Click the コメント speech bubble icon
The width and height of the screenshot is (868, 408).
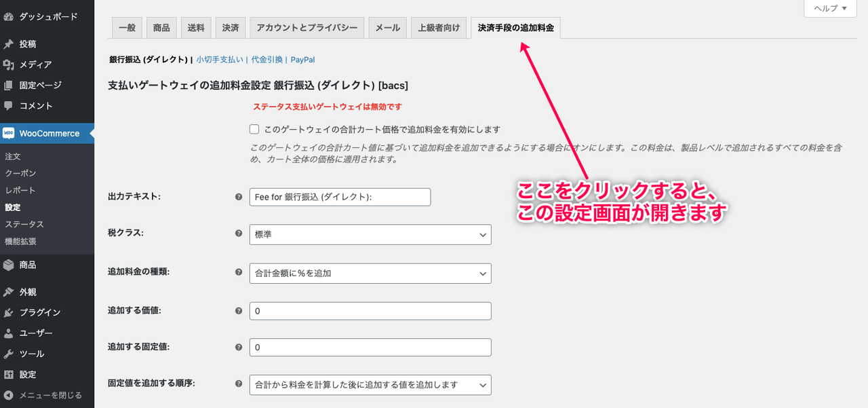point(8,106)
